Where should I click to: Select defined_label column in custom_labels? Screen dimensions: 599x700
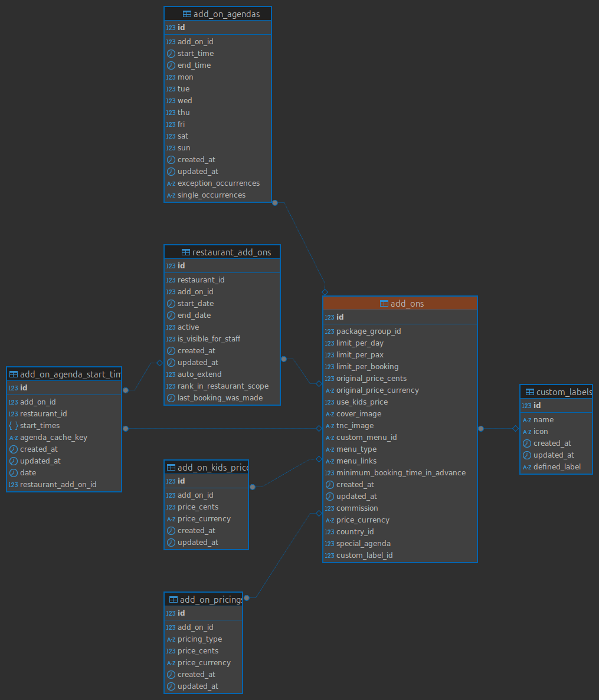point(557,467)
